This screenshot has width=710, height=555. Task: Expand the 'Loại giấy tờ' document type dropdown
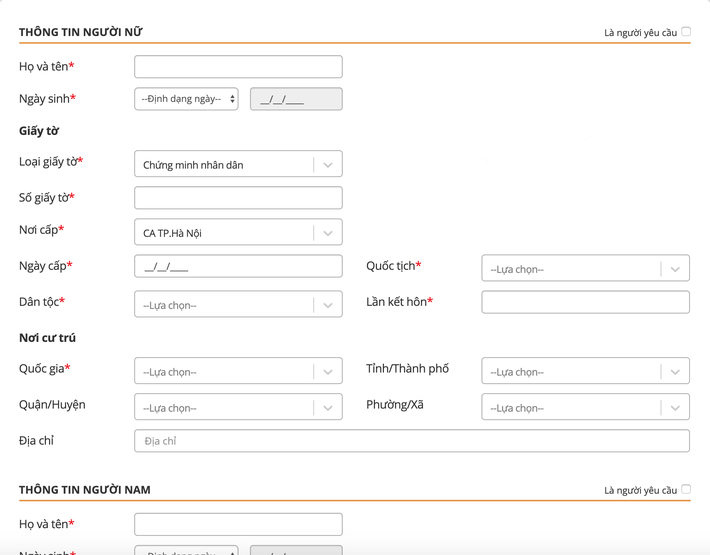tap(328, 165)
